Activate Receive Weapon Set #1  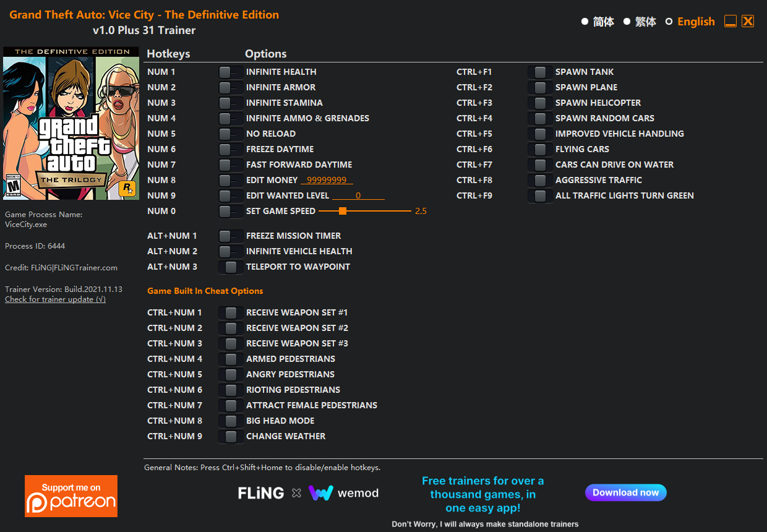pyautogui.click(x=231, y=312)
